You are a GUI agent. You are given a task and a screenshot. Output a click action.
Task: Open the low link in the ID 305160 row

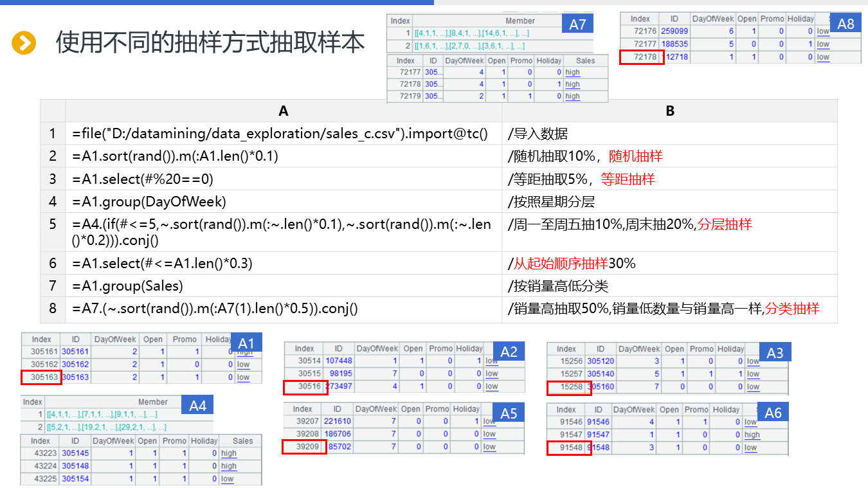(x=753, y=387)
